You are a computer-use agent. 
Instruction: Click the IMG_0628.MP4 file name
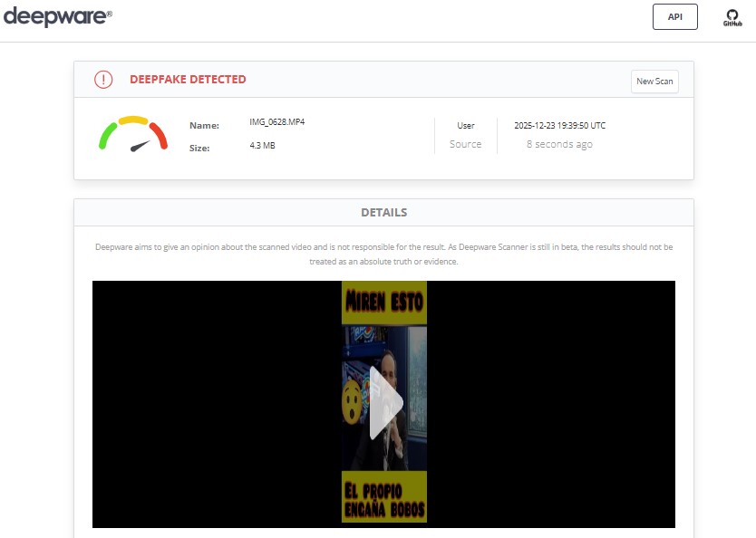[x=276, y=122]
